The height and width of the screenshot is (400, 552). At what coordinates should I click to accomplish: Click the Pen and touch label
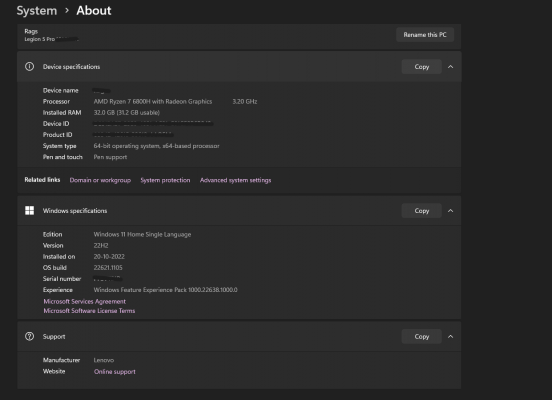pos(63,157)
